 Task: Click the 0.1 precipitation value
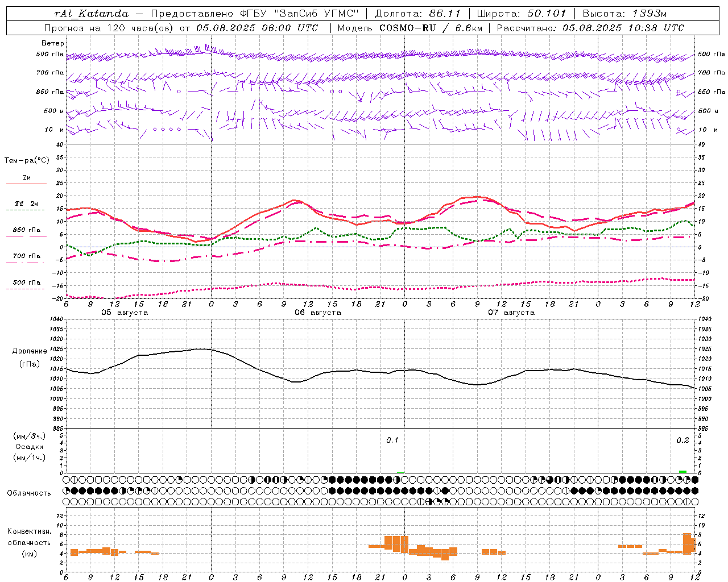pyautogui.click(x=392, y=440)
